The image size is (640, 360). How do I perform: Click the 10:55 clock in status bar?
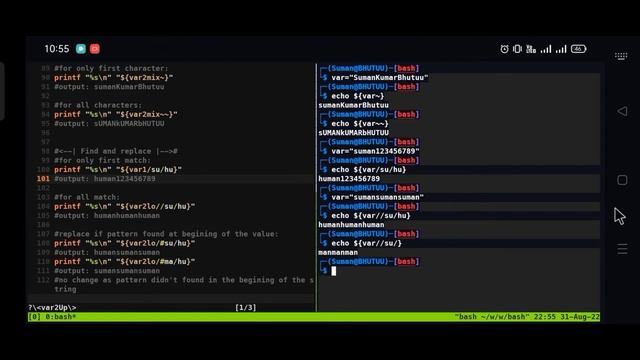[57, 49]
